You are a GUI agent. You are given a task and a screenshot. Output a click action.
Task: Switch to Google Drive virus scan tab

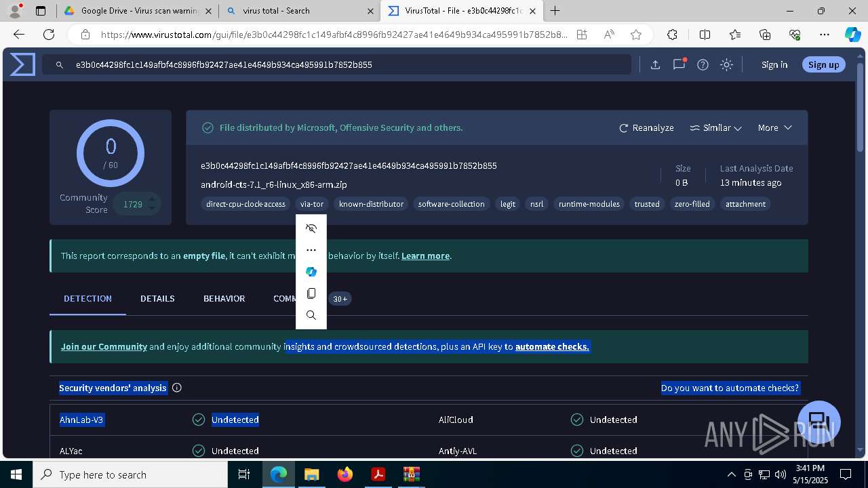[139, 11]
